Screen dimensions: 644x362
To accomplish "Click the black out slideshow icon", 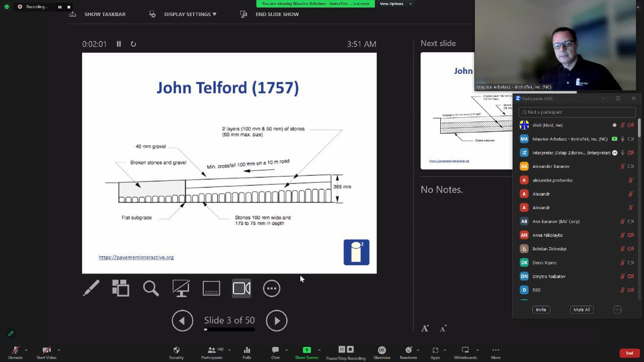I will point(181,288).
